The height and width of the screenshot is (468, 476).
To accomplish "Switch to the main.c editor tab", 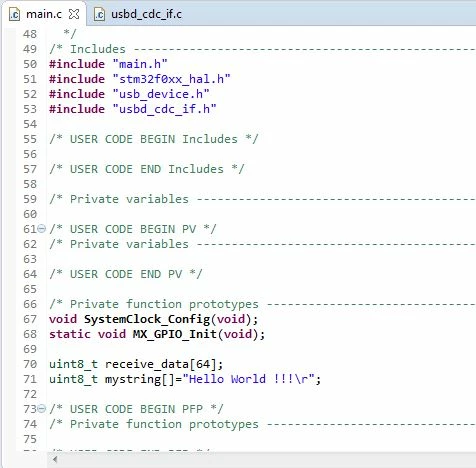I will coord(44,14).
